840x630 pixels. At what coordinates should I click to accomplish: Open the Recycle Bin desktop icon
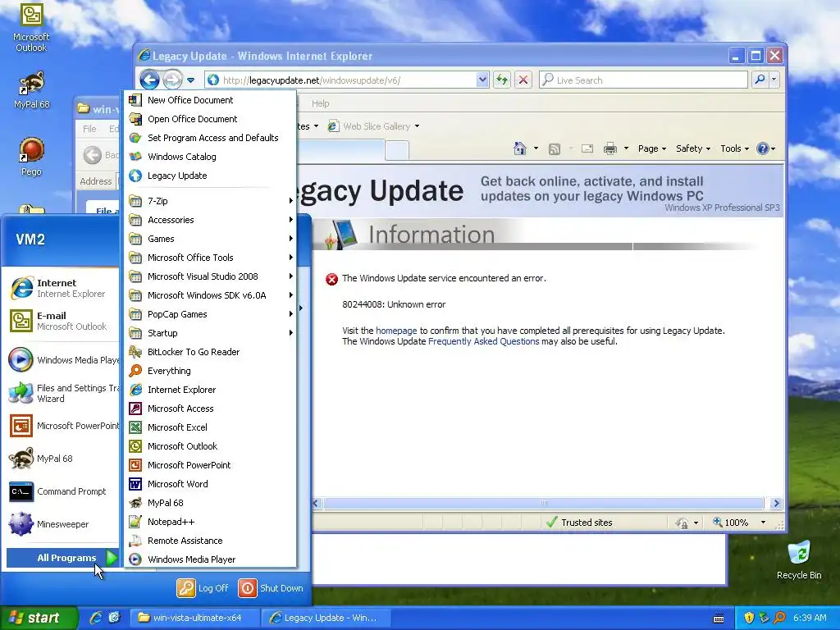(x=799, y=559)
